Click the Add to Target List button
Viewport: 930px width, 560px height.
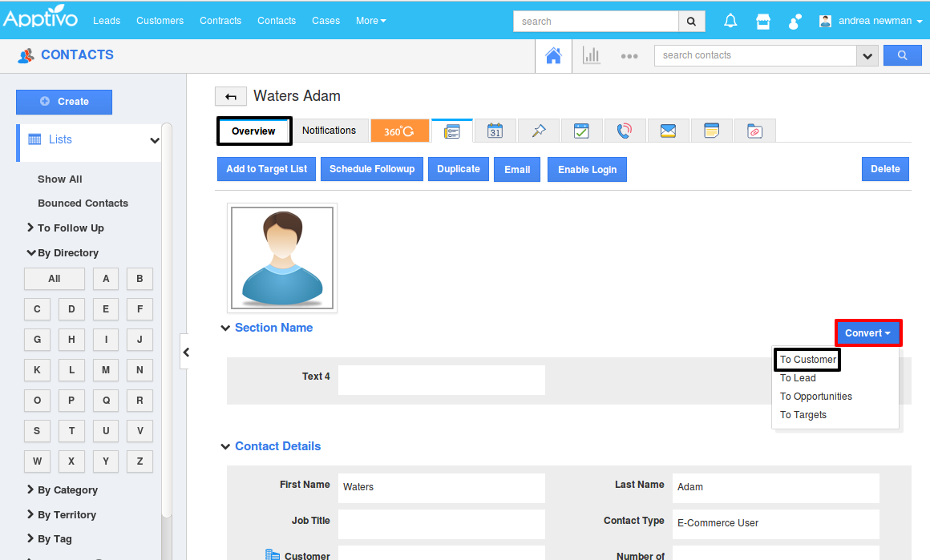(266, 169)
